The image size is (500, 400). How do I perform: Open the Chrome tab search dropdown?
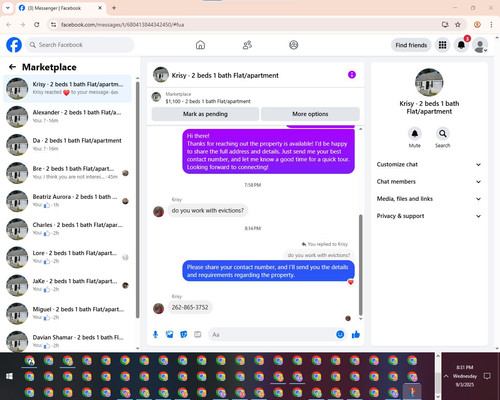point(8,8)
